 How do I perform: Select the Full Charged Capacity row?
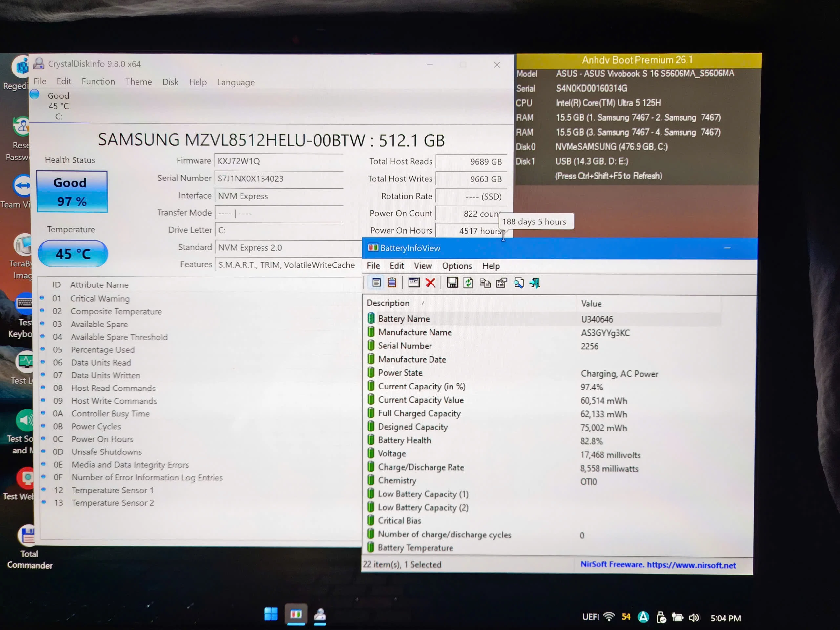543,413
